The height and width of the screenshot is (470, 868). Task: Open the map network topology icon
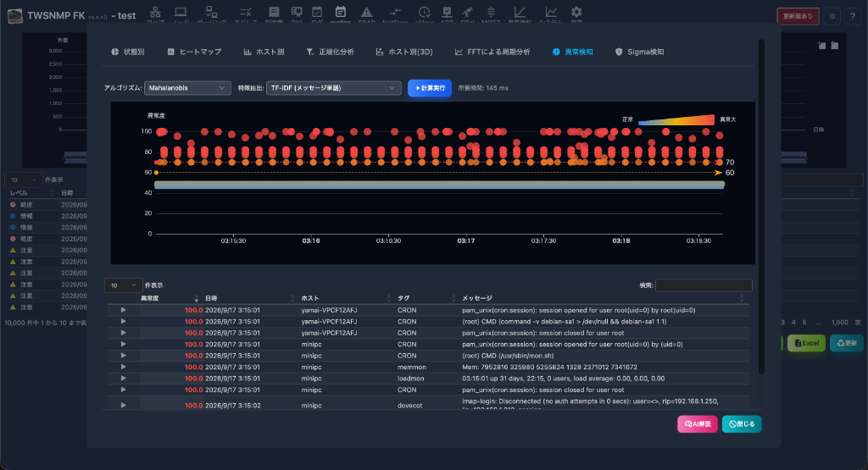[x=156, y=12]
